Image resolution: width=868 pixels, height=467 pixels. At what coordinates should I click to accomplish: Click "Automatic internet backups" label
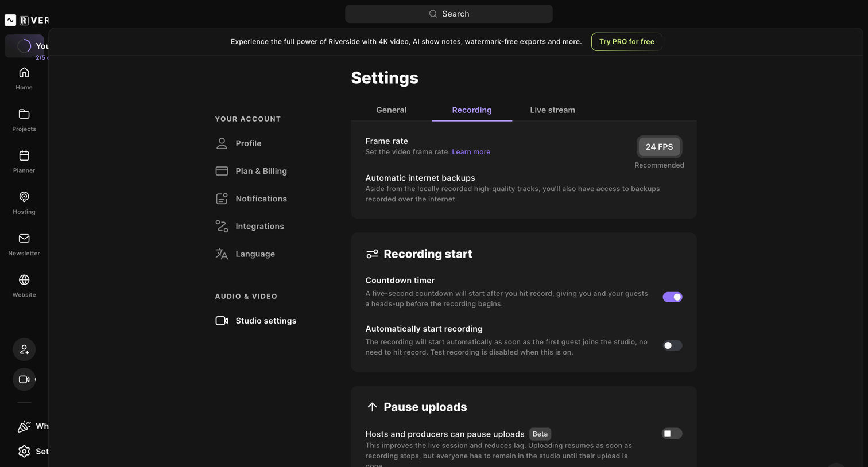[420, 178]
